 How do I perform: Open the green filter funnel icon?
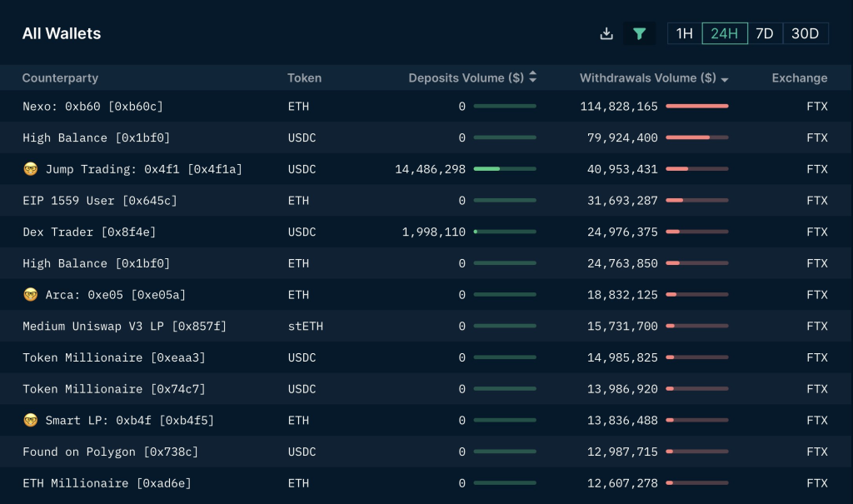(639, 34)
